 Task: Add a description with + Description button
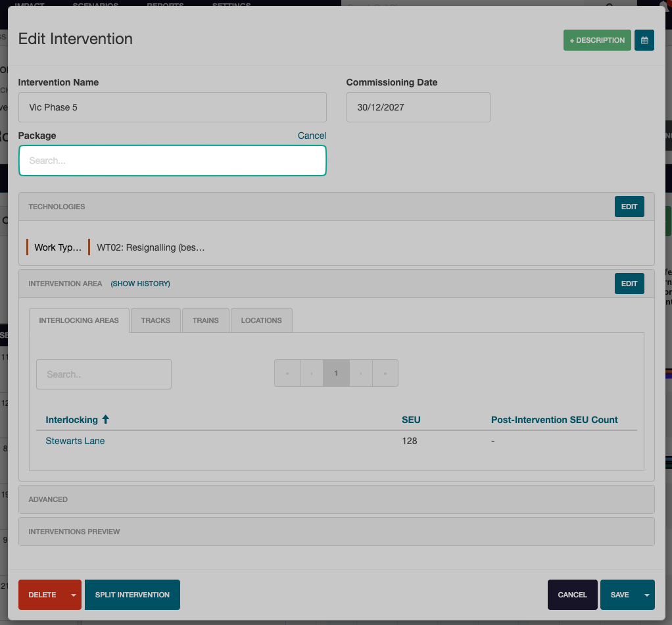(596, 40)
